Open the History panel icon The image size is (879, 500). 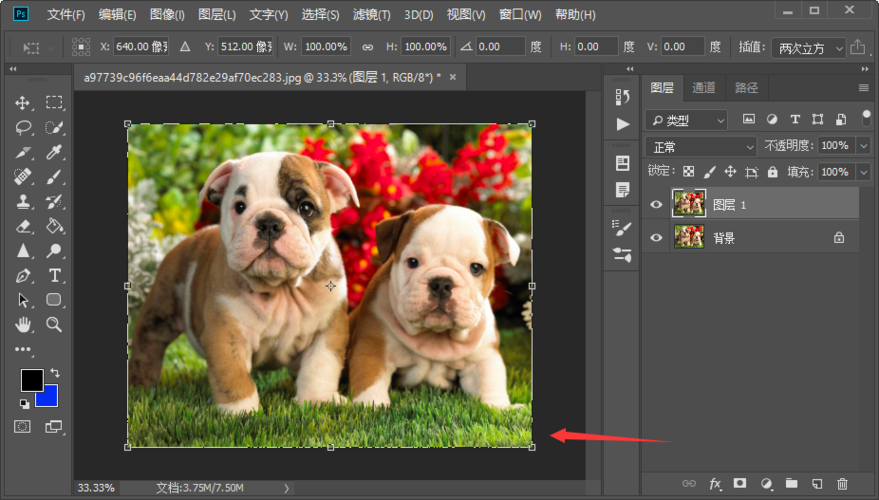(x=622, y=98)
